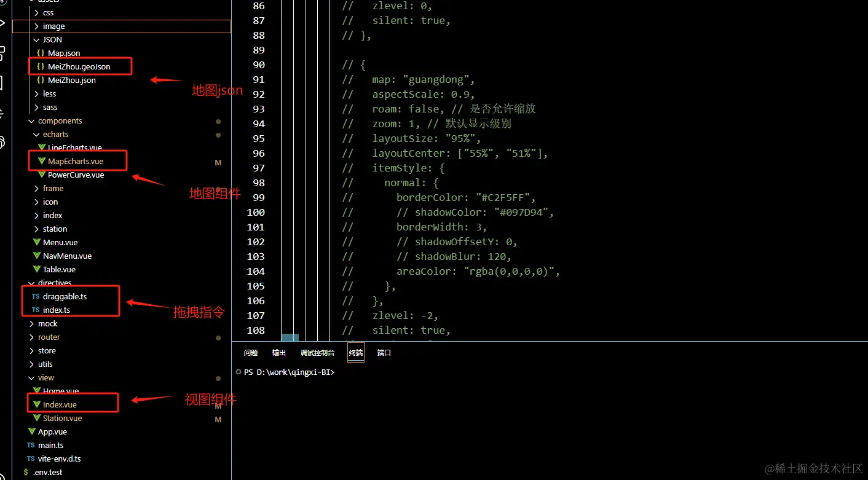This screenshot has width=868, height=480.
Task: Click the code text aspectScale: 0.9
Action: pyautogui.click(x=424, y=95)
